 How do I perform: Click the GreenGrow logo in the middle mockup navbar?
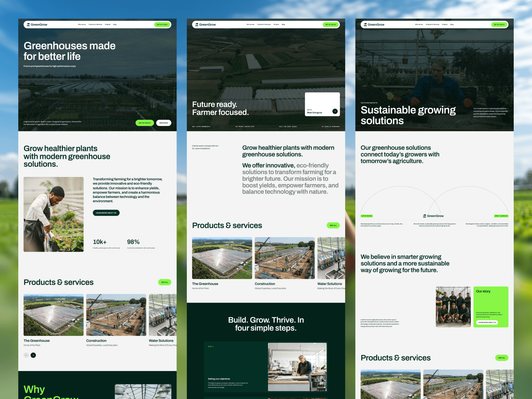click(x=205, y=25)
